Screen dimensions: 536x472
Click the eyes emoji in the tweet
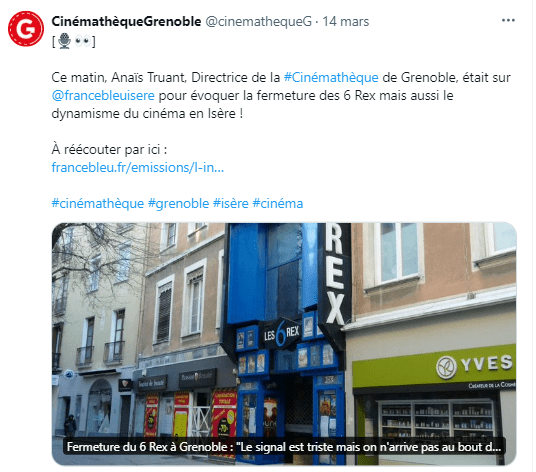click(x=83, y=41)
